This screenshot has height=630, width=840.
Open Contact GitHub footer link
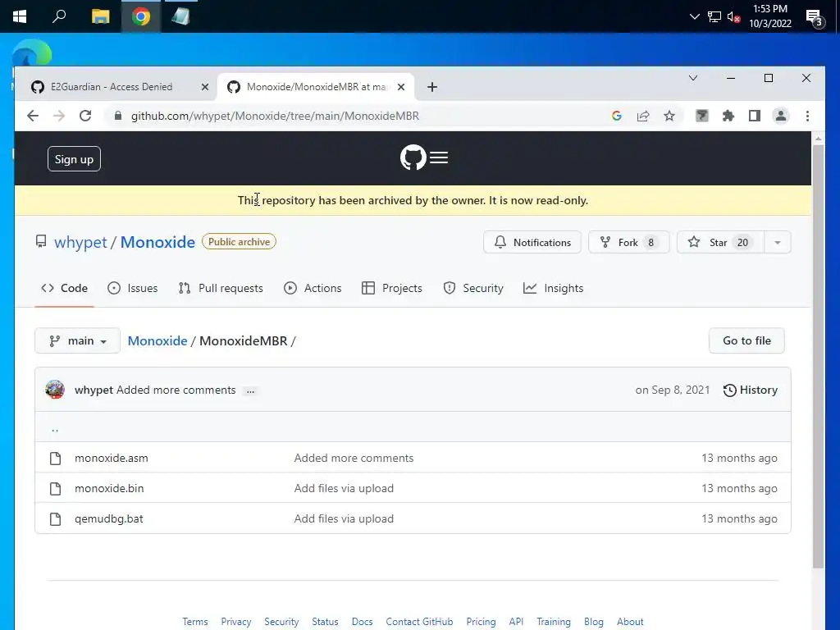[419, 622]
